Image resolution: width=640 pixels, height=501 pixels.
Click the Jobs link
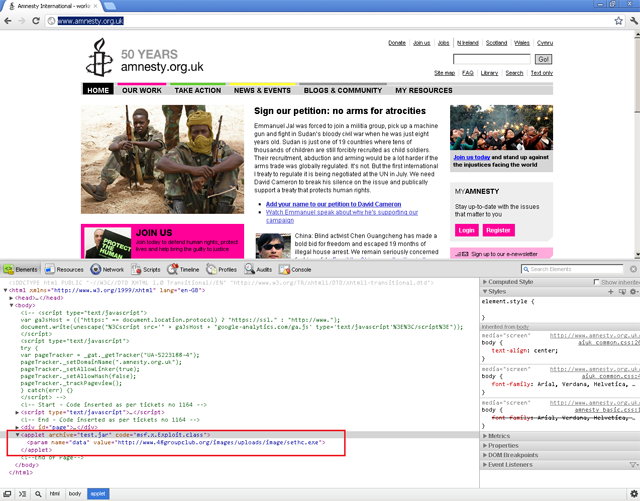coord(443,43)
